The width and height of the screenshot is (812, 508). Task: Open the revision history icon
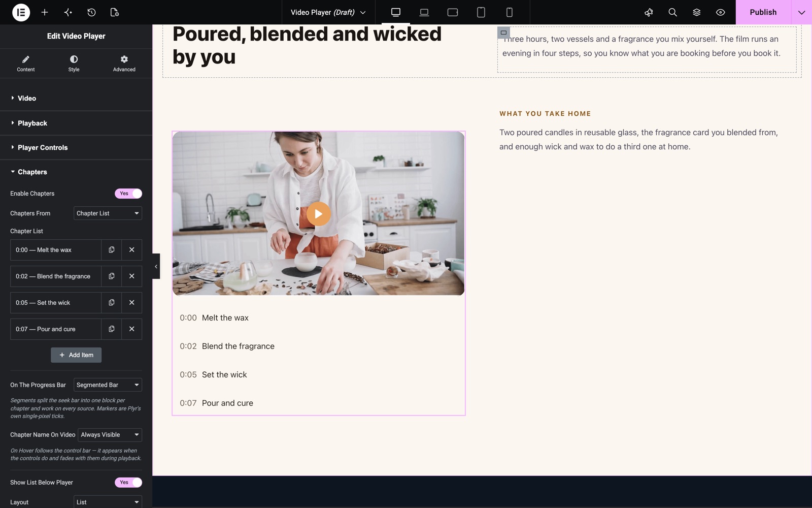click(91, 12)
